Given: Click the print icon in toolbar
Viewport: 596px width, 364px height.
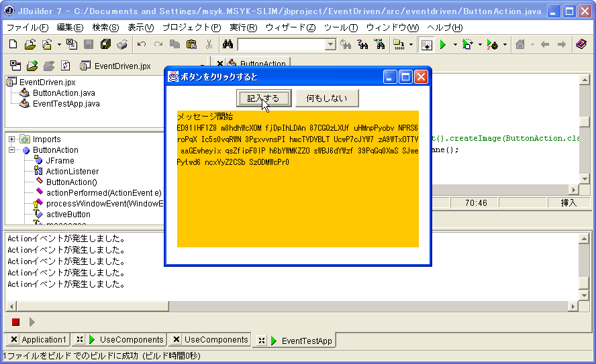Looking at the screenshot, I should click(x=121, y=44).
